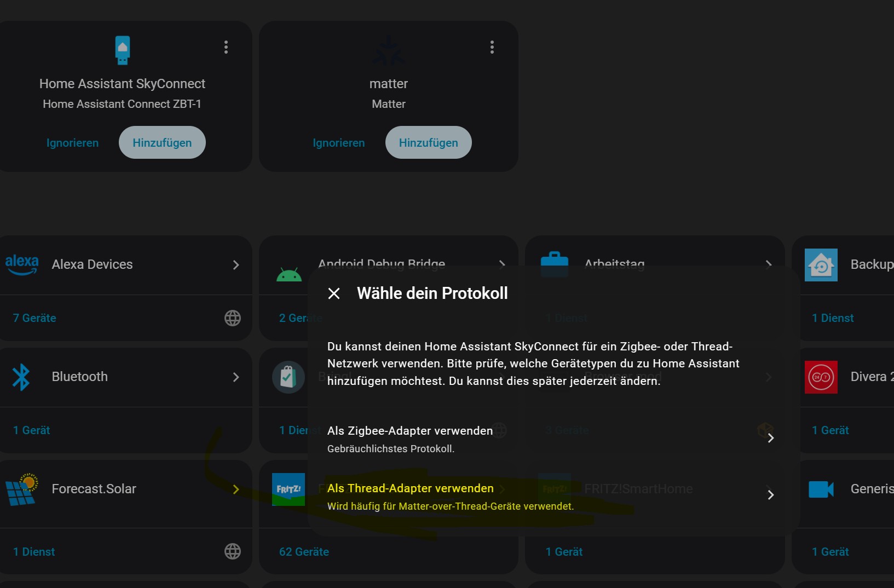Click Hinzufügen for the matter integration
Viewport: 894px width, 588px height.
coord(428,142)
